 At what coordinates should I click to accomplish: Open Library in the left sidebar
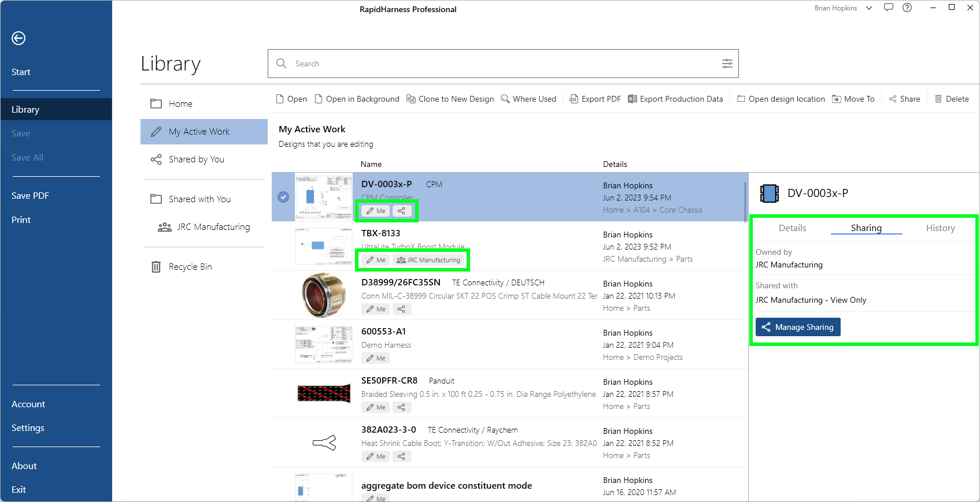point(56,109)
